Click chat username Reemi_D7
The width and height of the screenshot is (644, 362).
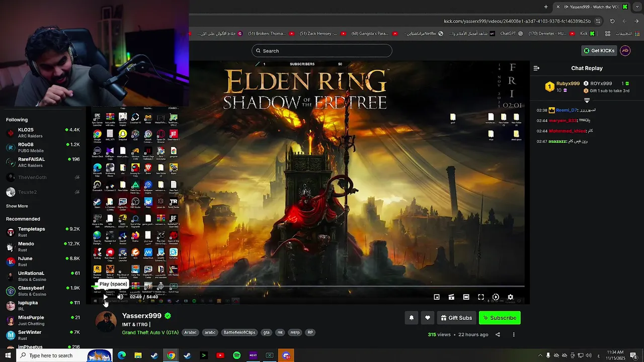click(566, 110)
